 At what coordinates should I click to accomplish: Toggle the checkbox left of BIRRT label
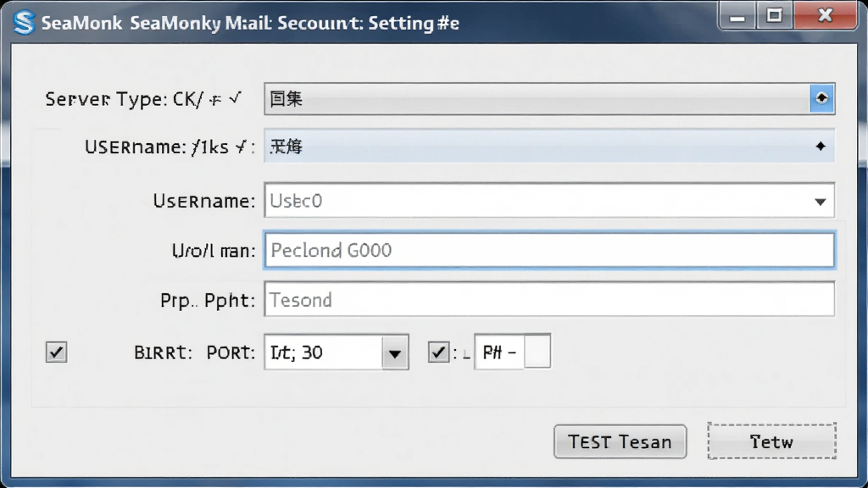pyautogui.click(x=57, y=352)
